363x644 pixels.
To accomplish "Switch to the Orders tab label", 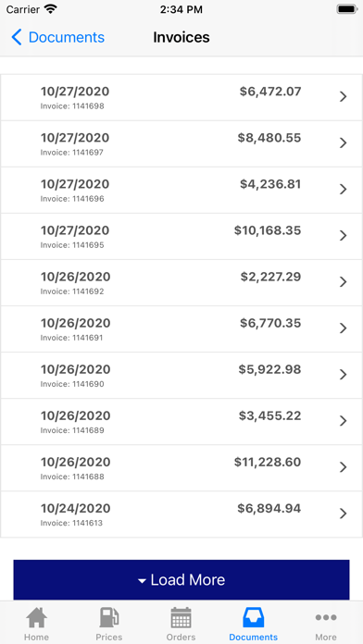I will 181,637.
